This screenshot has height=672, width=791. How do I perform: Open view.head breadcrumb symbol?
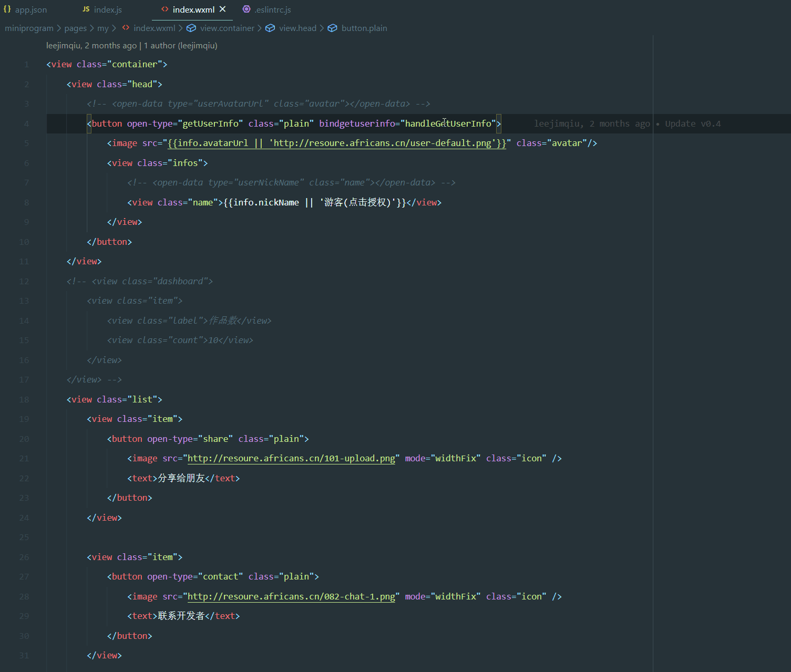click(x=298, y=28)
